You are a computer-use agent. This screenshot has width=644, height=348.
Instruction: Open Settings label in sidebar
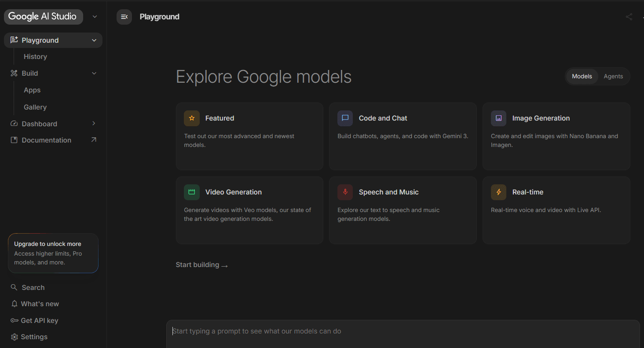click(x=34, y=337)
